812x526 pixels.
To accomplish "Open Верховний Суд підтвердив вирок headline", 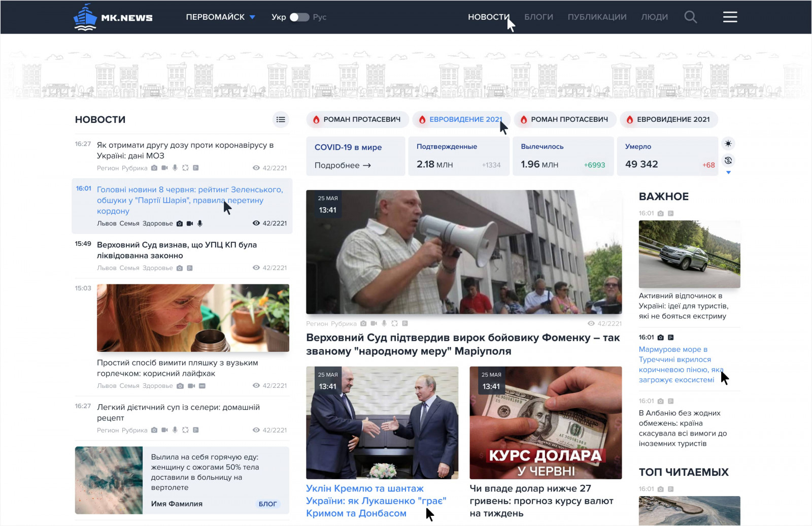I will (463, 344).
